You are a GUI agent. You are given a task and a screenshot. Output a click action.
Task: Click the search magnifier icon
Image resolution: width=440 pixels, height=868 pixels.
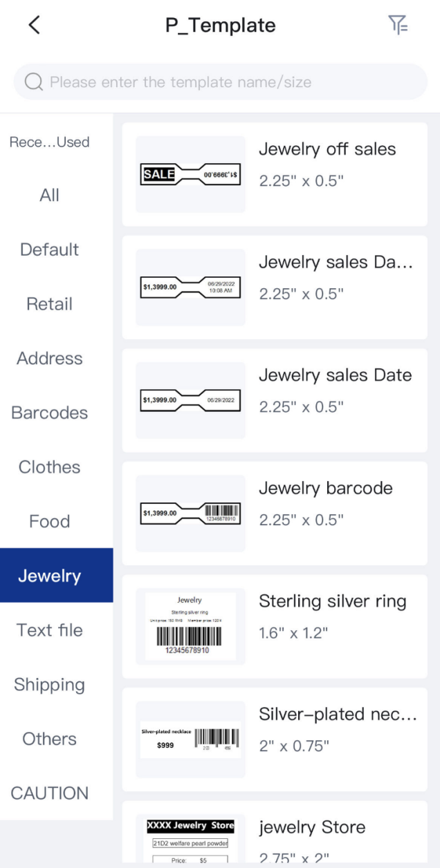click(33, 82)
